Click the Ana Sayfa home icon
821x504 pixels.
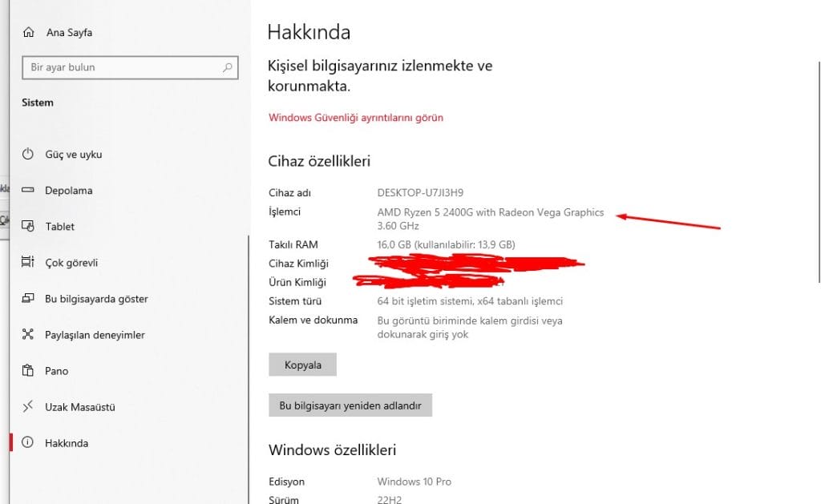click(29, 33)
